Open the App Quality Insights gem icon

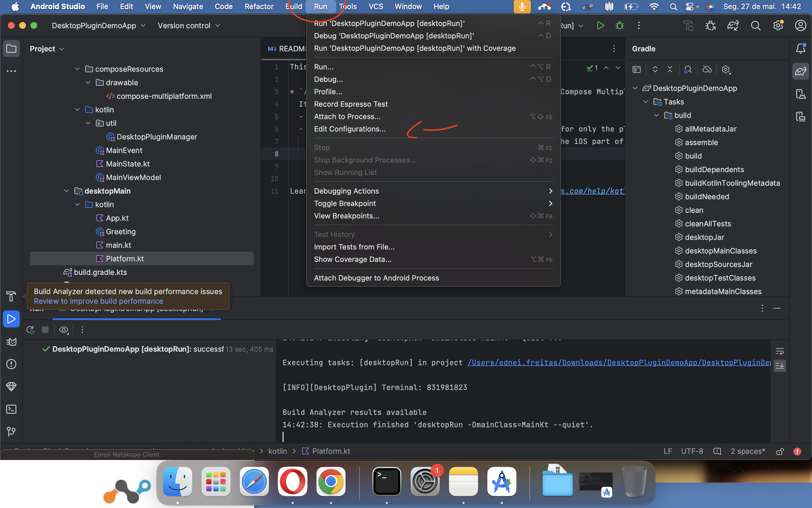pyautogui.click(x=11, y=387)
